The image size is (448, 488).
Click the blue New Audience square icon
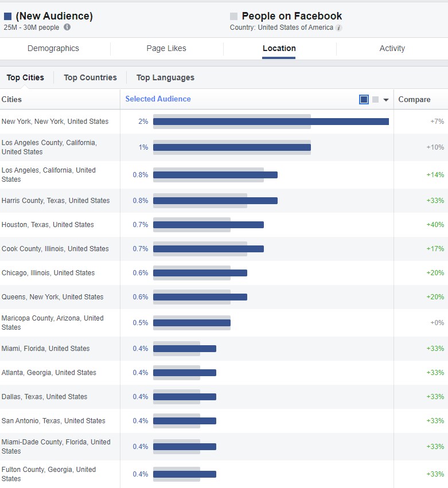coord(8,17)
